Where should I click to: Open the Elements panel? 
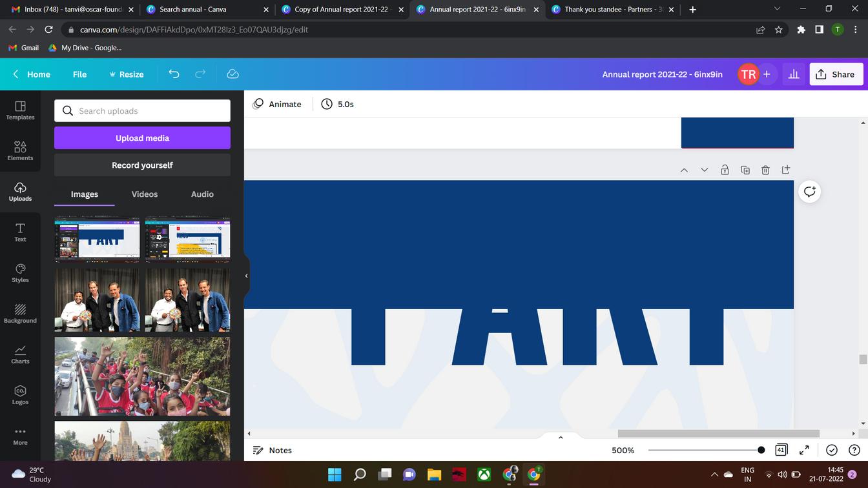(20, 151)
